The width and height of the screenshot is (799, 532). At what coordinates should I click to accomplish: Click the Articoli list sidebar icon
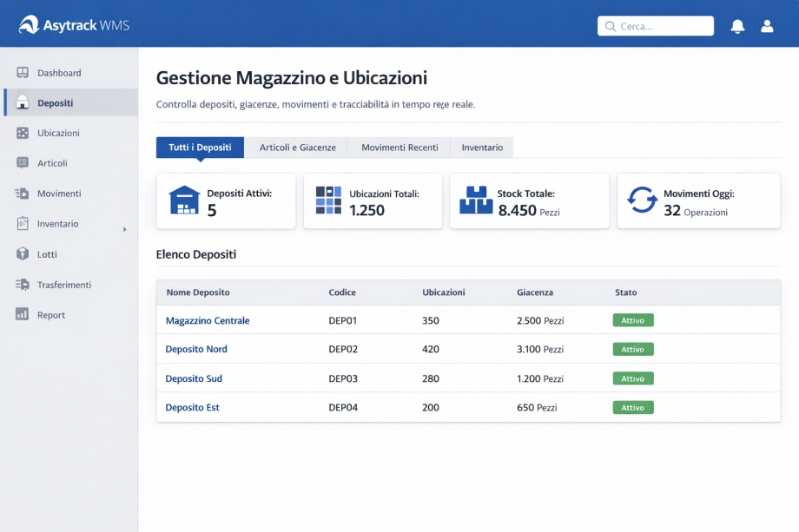coord(23,163)
